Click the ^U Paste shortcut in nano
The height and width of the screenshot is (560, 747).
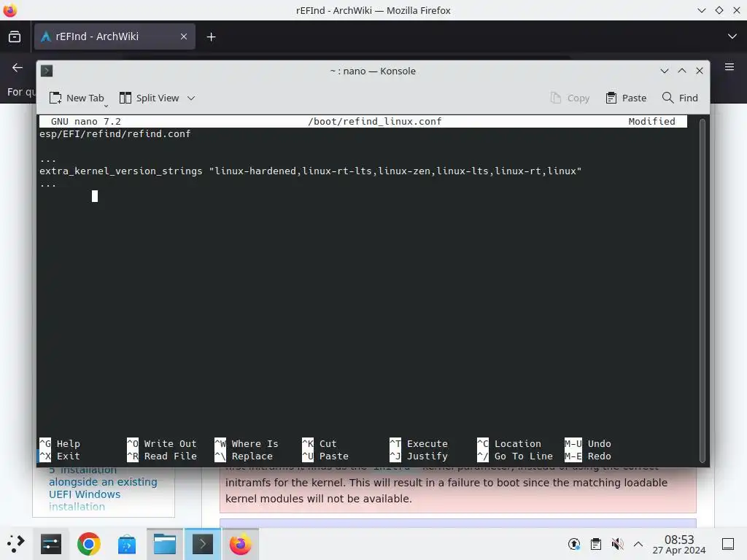click(x=325, y=456)
